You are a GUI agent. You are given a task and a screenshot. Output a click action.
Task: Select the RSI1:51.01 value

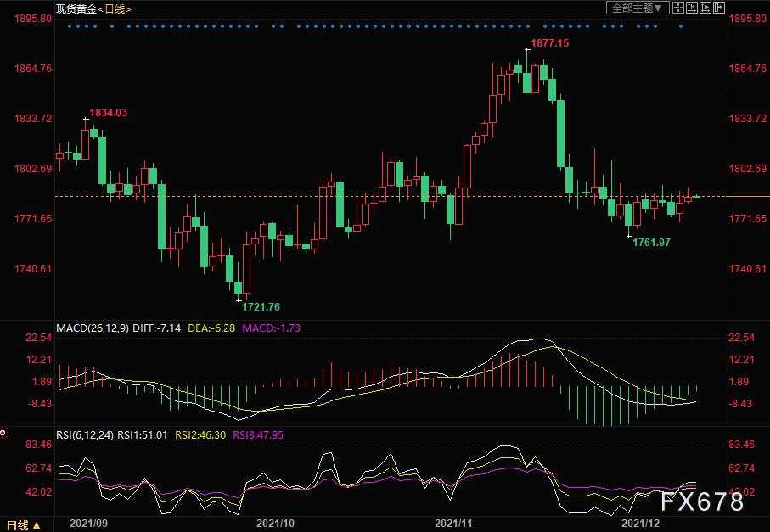point(143,434)
